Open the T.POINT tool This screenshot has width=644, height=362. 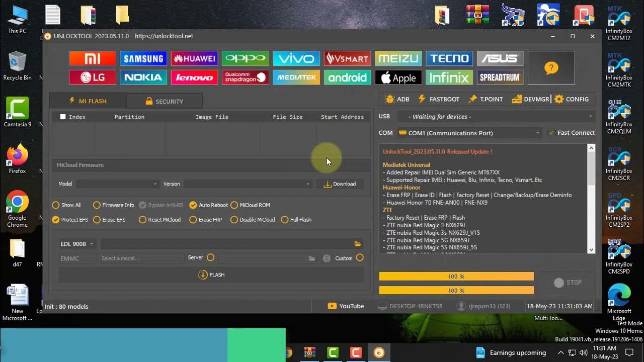[486, 99]
